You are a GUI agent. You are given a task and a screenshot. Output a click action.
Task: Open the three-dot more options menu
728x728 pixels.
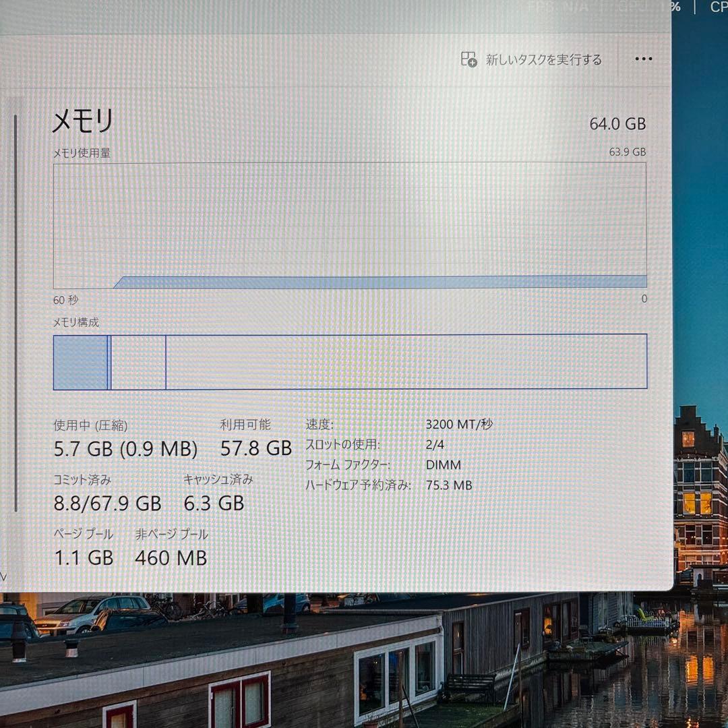pyautogui.click(x=644, y=59)
